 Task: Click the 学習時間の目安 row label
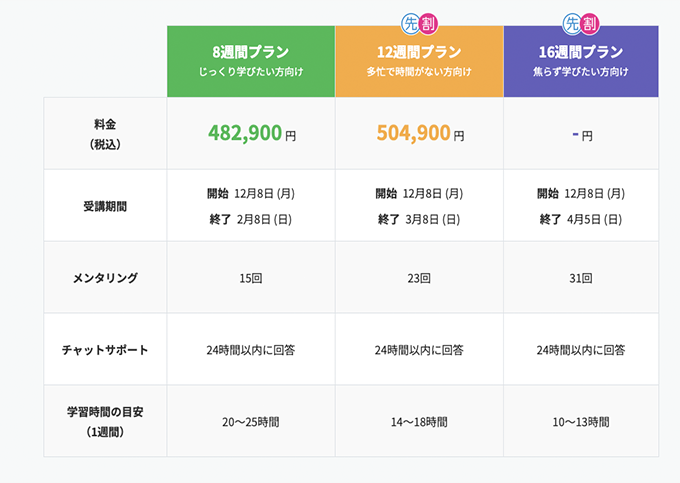point(105,421)
